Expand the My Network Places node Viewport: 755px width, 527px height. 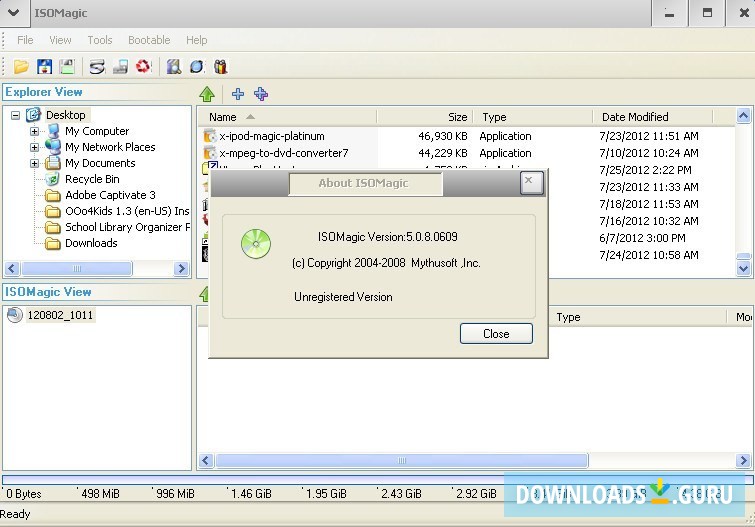pyautogui.click(x=34, y=147)
